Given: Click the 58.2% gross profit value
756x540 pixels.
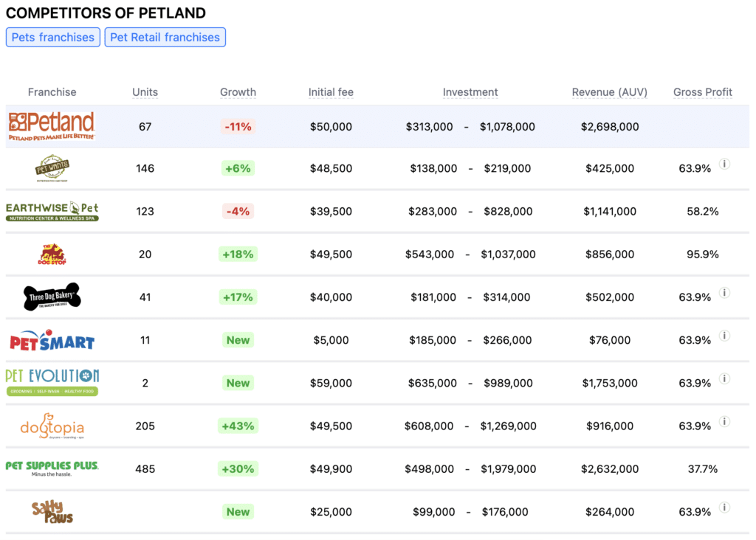Looking at the screenshot, I should click(x=703, y=211).
